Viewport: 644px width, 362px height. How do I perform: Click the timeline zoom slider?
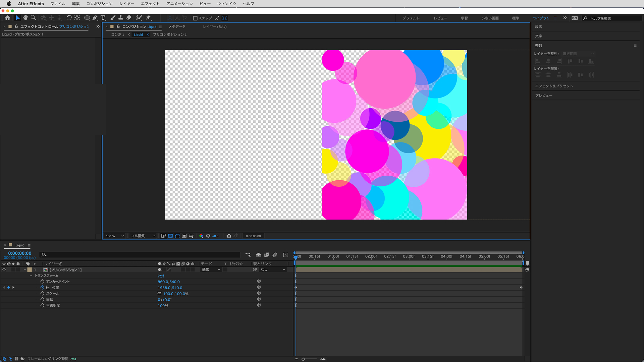point(303,359)
